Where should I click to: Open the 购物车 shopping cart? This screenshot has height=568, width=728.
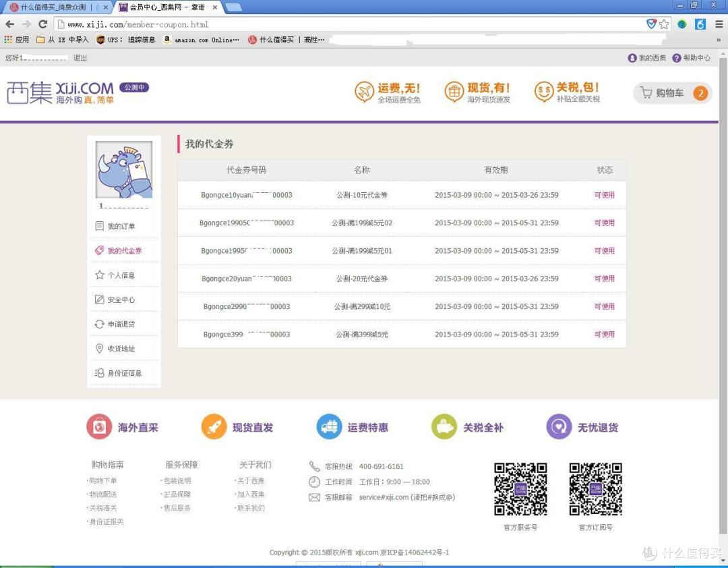click(x=672, y=93)
